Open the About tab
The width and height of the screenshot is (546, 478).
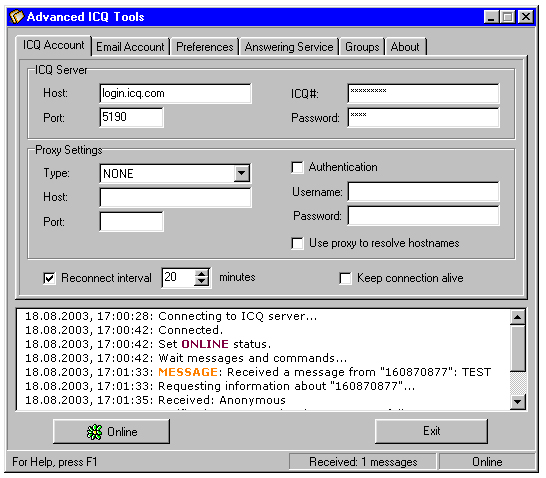(x=405, y=47)
